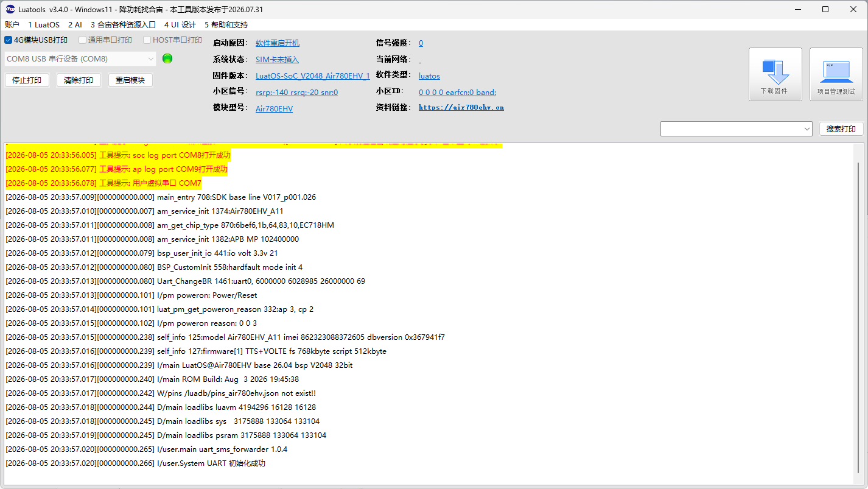Viewport: 868px width, 489px height.
Task: Open the 3 合宙各种资源入口 menu
Action: point(123,25)
